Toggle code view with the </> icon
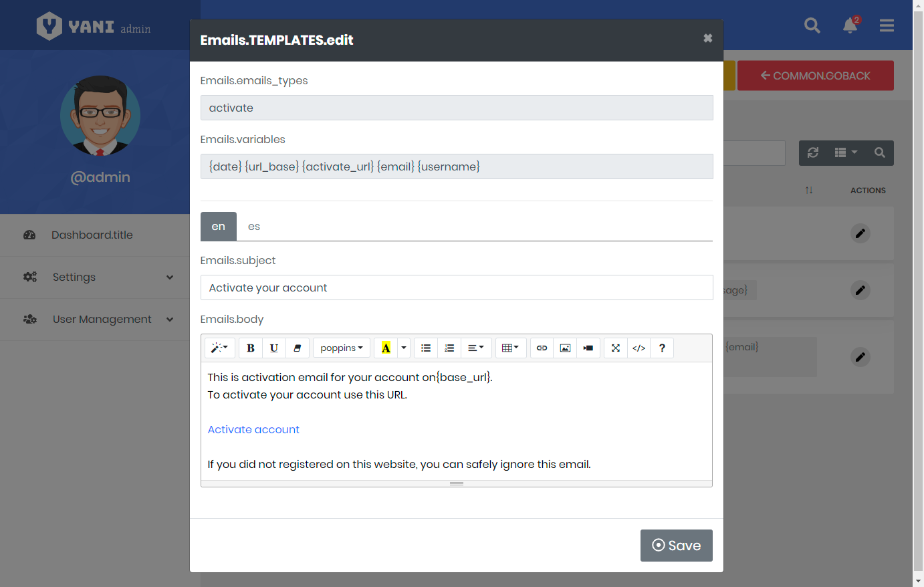This screenshot has width=924, height=587. click(639, 348)
